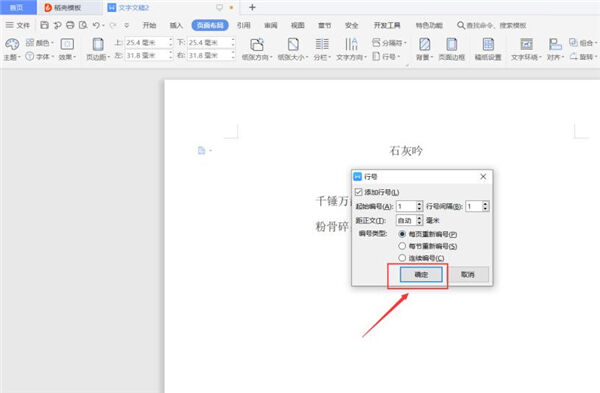The width and height of the screenshot is (600, 393).
Task: Click the 背景 background icon
Action: click(424, 44)
